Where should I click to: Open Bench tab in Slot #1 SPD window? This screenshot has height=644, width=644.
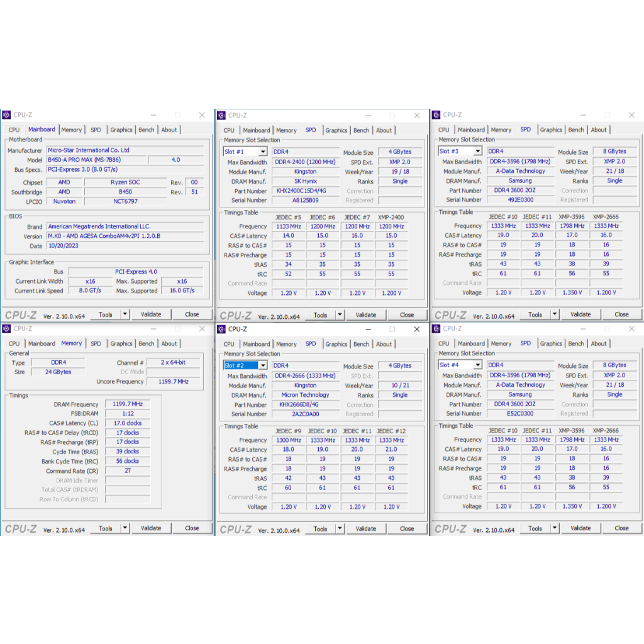(x=362, y=130)
